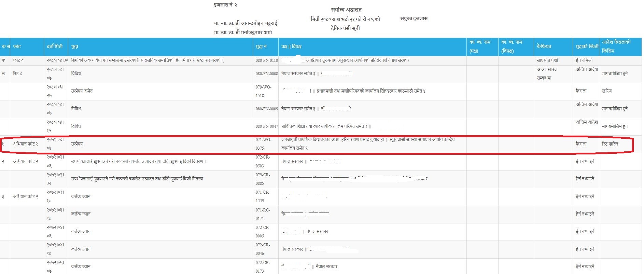Image resolution: width=644 pixels, height=274 pixels.
Task: Select case number 072-CR-0046
Action: [263, 249]
